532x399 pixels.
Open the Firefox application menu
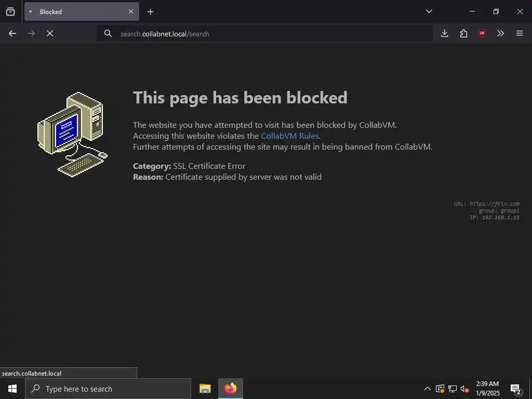(x=520, y=33)
